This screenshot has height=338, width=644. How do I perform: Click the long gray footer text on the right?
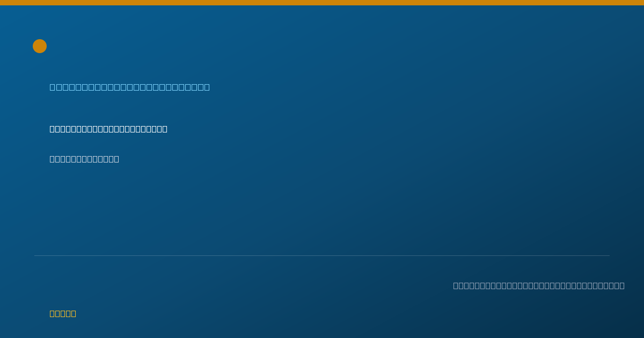pos(539,285)
